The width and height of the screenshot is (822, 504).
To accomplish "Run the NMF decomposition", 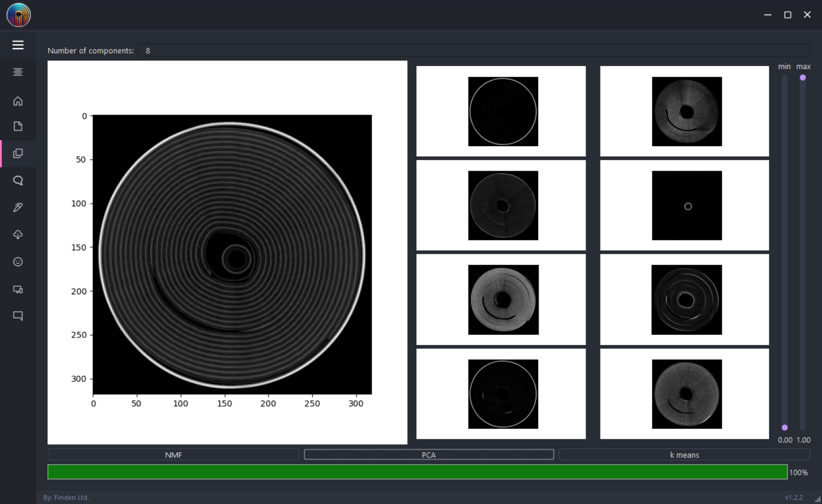I will (173, 454).
